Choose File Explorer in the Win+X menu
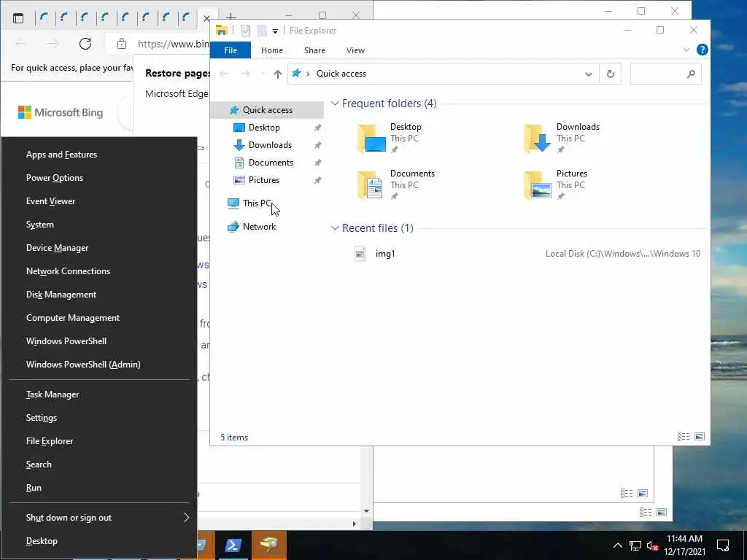 pyautogui.click(x=50, y=441)
